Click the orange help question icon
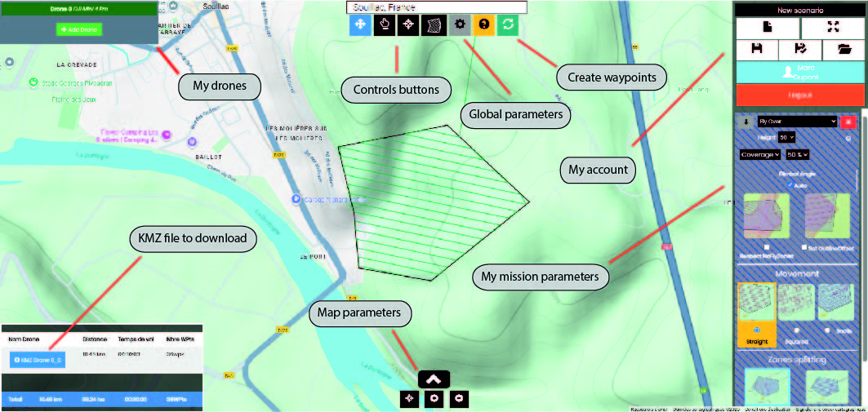 484,24
